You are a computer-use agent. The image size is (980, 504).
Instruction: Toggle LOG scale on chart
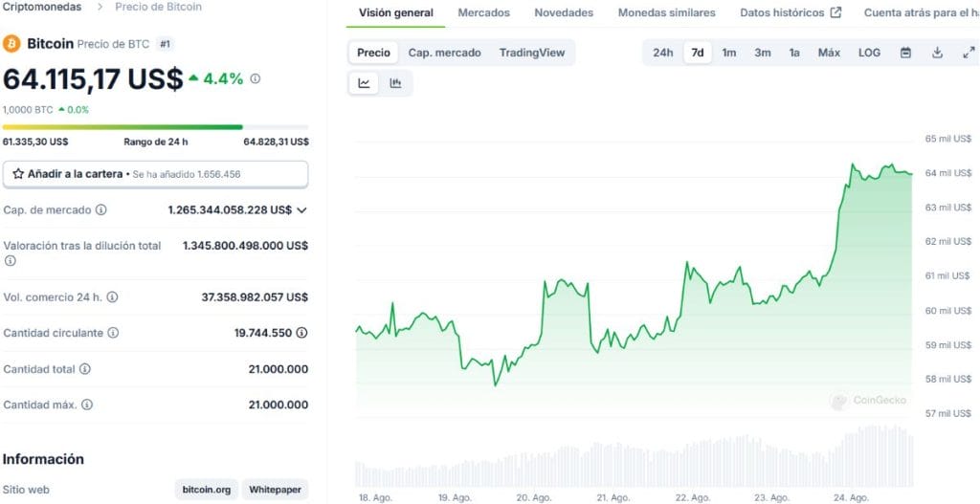pyautogui.click(x=869, y=54)
